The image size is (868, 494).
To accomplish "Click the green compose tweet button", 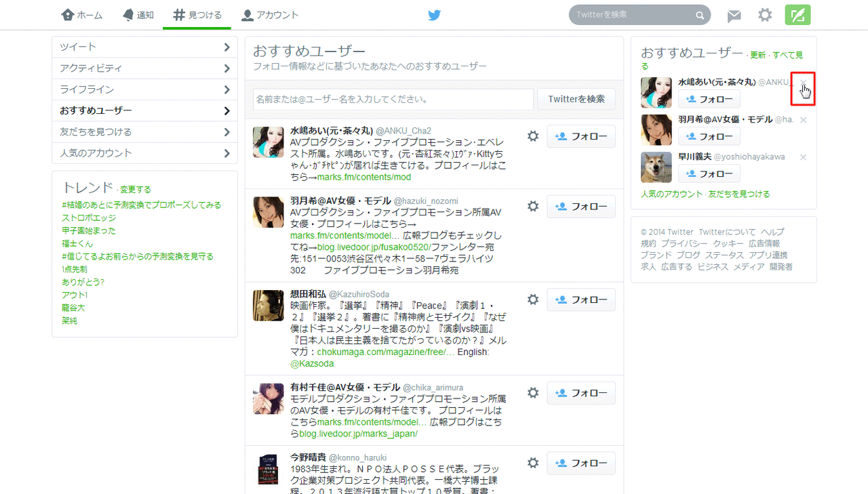I will pyautogui.click(x=797, y=15).
